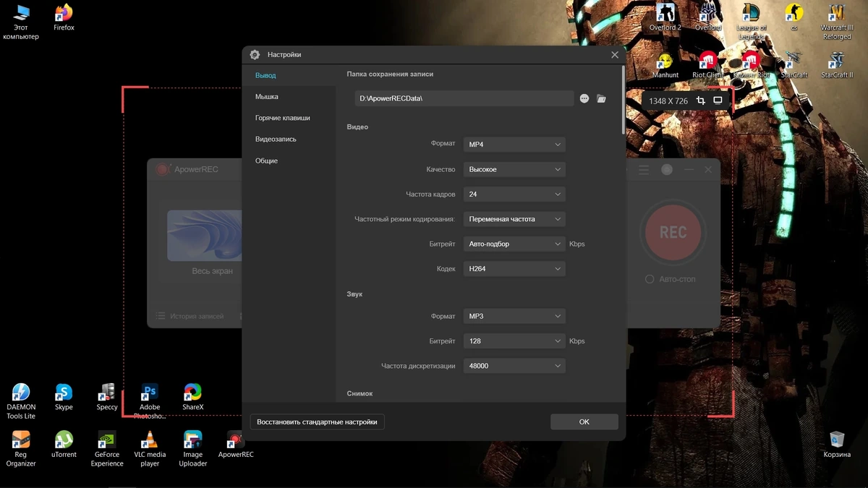Open the Корзина recycle bin

837,445
